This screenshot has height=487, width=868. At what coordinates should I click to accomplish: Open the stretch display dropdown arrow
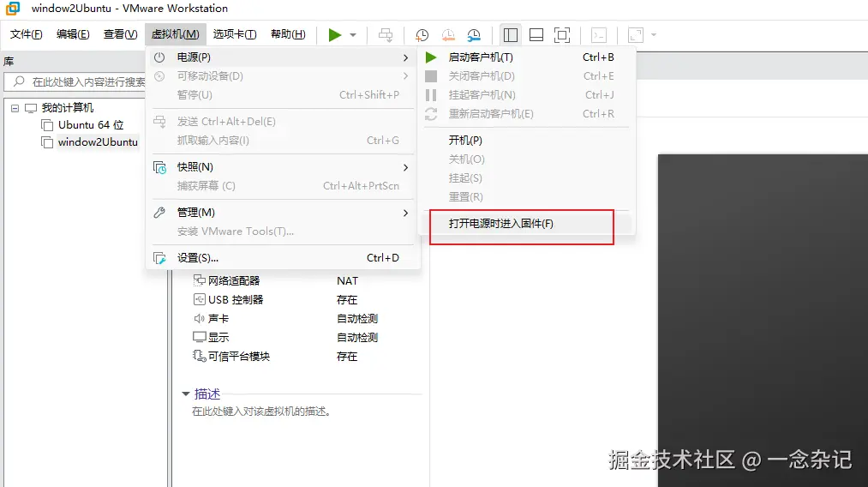[654, 35]
